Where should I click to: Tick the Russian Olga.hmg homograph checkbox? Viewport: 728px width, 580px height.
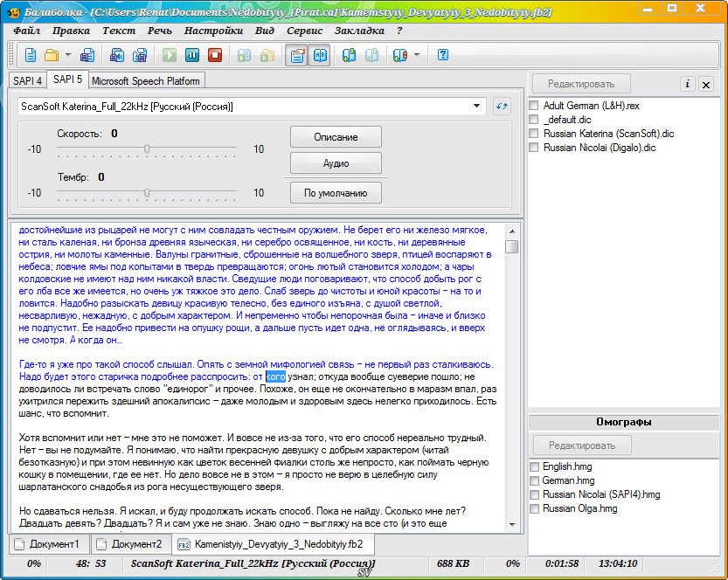tap(534, 508)
